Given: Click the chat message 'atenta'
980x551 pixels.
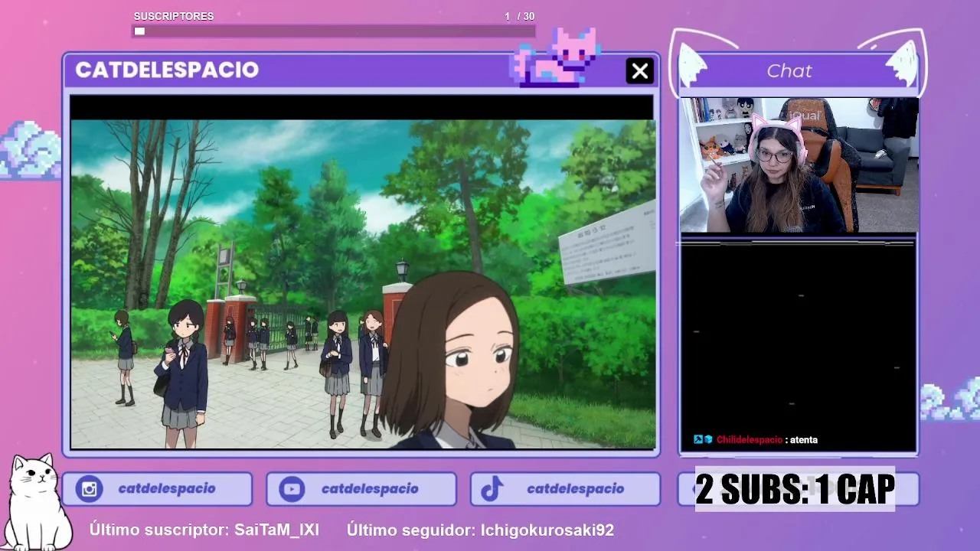Looking at the screenshot, I should pyautogui.click(x=804, y=440).
